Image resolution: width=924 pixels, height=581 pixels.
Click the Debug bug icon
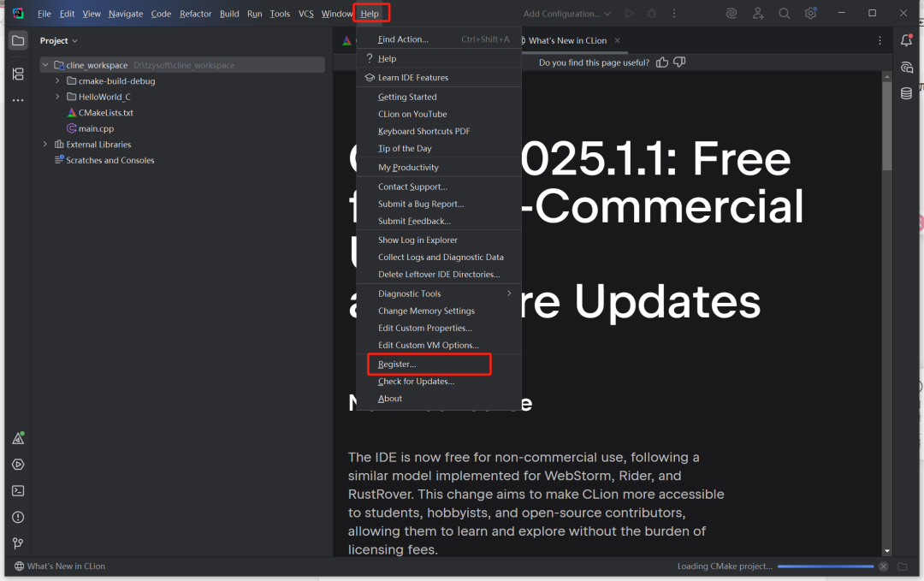click(652, 13)
